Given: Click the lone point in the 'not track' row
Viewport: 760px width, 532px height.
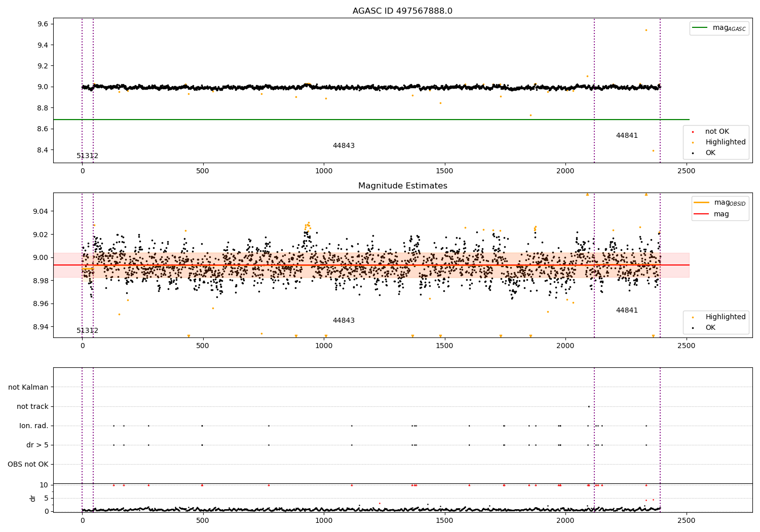Looking at the screenshot, I should click(588, 406).
